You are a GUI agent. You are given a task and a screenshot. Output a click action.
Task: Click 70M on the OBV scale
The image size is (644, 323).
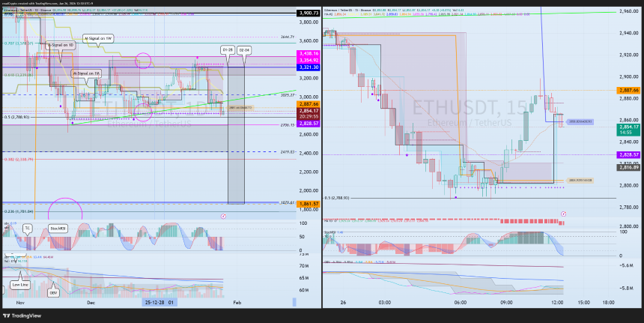click(x=304, y=266)
